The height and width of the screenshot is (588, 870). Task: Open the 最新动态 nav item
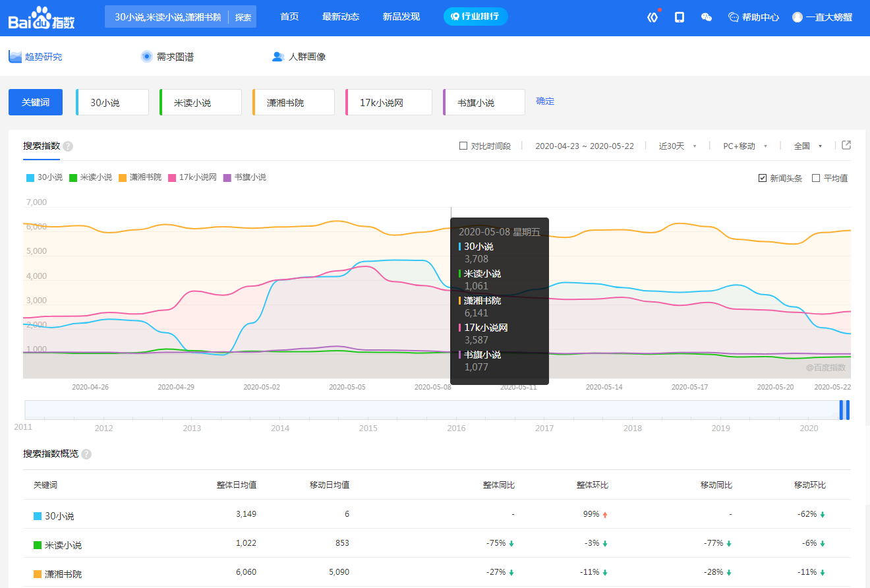(x=341, y=16)
